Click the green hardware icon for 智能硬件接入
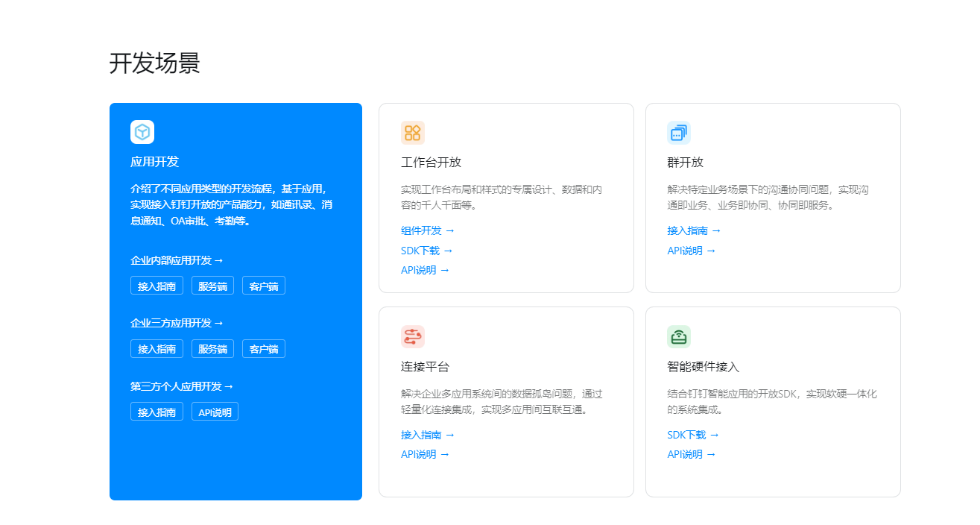Image resolution: width=980 pixels, height=525 pixels. tap(679, 337)
